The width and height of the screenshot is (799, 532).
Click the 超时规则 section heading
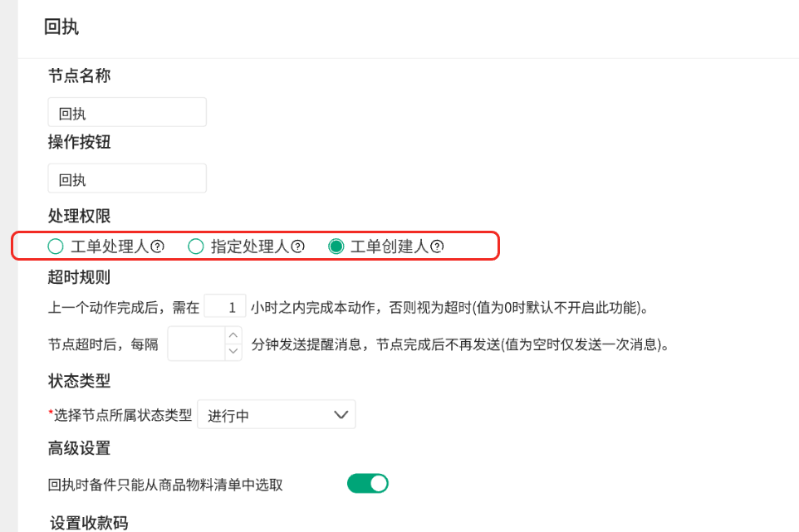79,277
